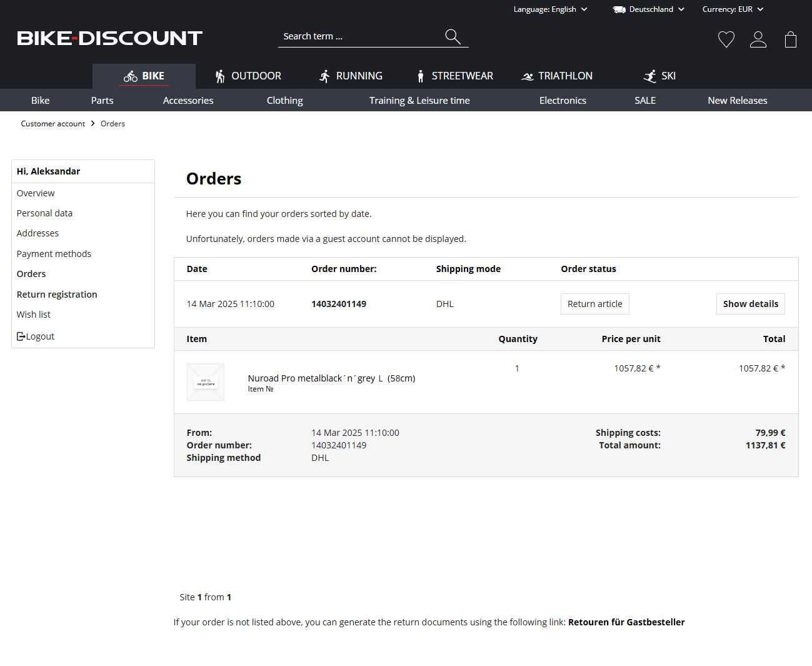Click bold order number 14032401149
This screenshot has width=812, height=666.
pos(339,304)
